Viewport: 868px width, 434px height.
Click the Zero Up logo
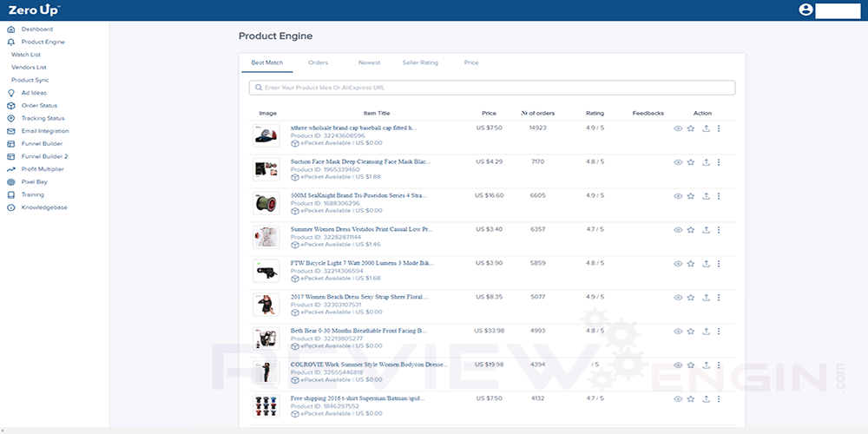coord(35,10)
